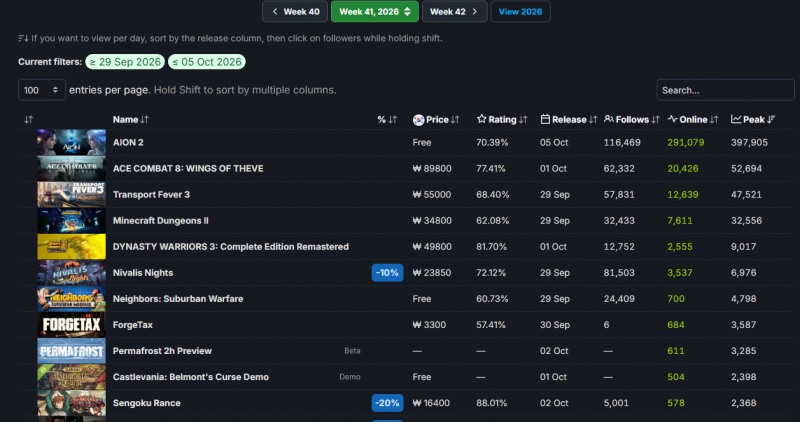The width and height of the screenshot is (800, 422).
Task: Sort by the Name column sort icon
Action: click(x=144, y=119)
